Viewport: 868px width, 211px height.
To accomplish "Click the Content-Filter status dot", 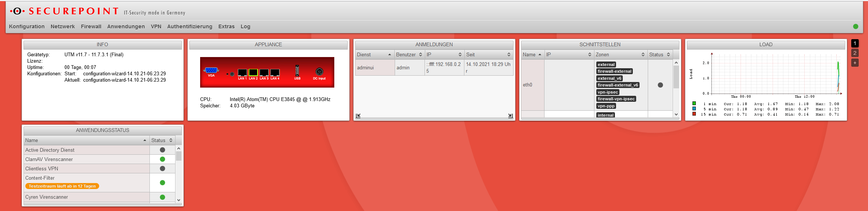I will click(x=162, y=183).
